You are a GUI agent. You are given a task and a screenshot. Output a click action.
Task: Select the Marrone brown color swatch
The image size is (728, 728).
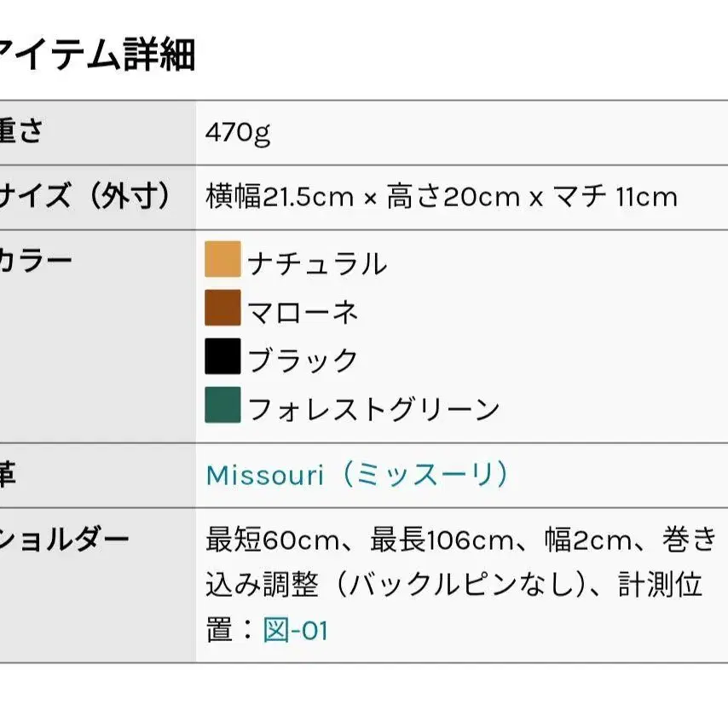222,309
